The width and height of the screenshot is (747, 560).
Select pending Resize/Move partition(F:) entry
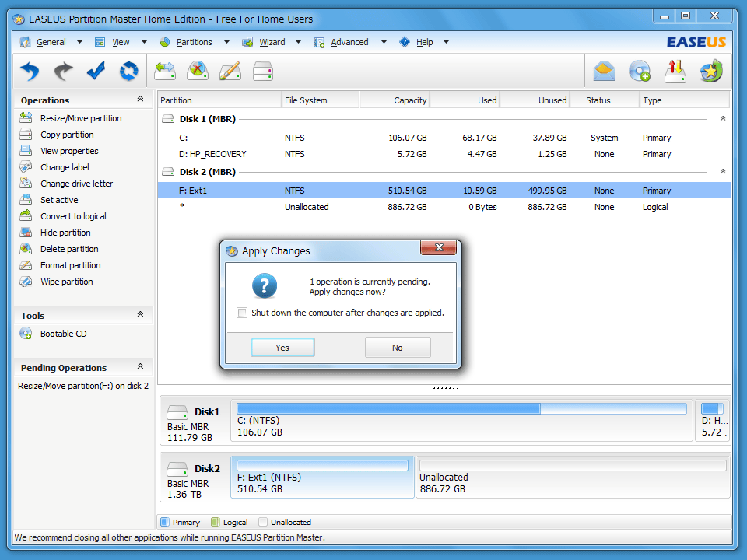tap(83, 386)
